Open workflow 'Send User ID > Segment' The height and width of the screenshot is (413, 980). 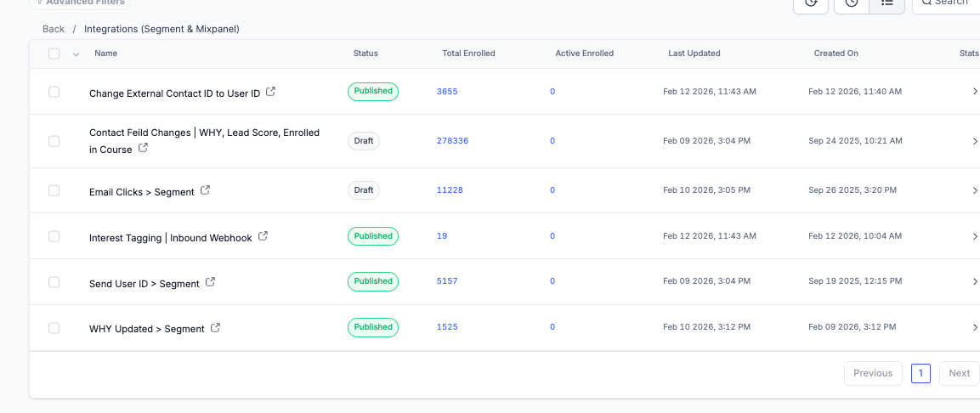144,284
